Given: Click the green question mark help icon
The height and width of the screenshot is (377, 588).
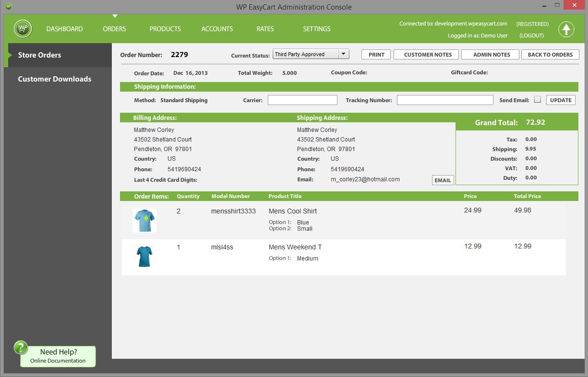Looking at the screenshot, I should [21, 348].
